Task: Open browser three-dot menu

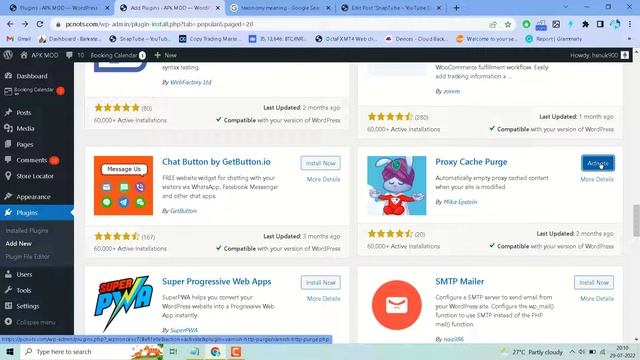Action: [629, 24]
